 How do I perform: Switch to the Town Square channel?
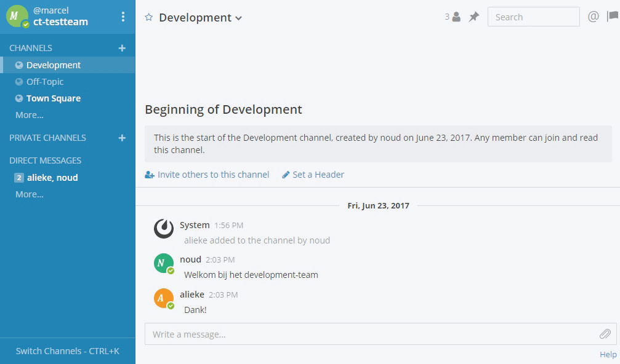[x=53, y=98]
